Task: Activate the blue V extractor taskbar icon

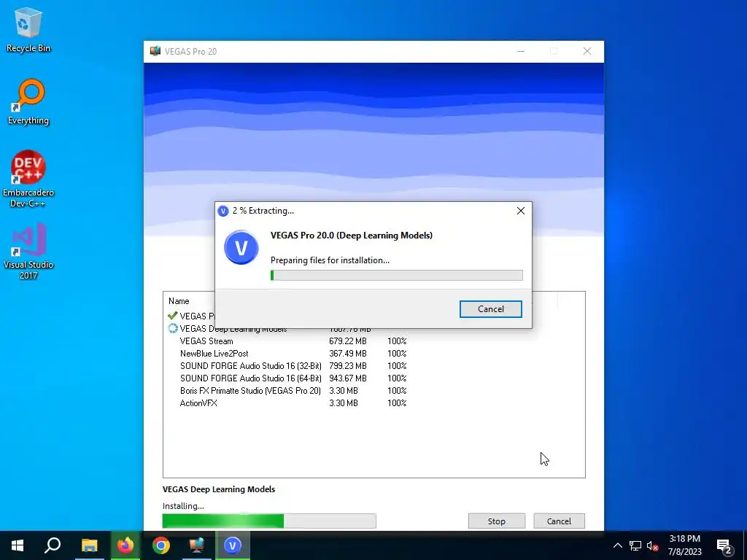Action: pyautogui.click(x=233, y=545)
